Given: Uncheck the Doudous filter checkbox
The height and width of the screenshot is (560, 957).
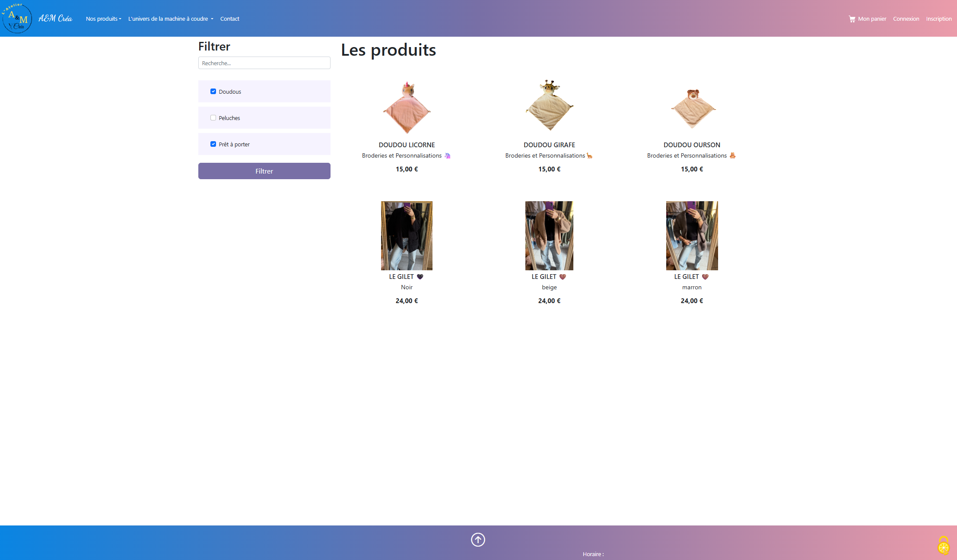Looking at the screenshot, I should 213,92.
